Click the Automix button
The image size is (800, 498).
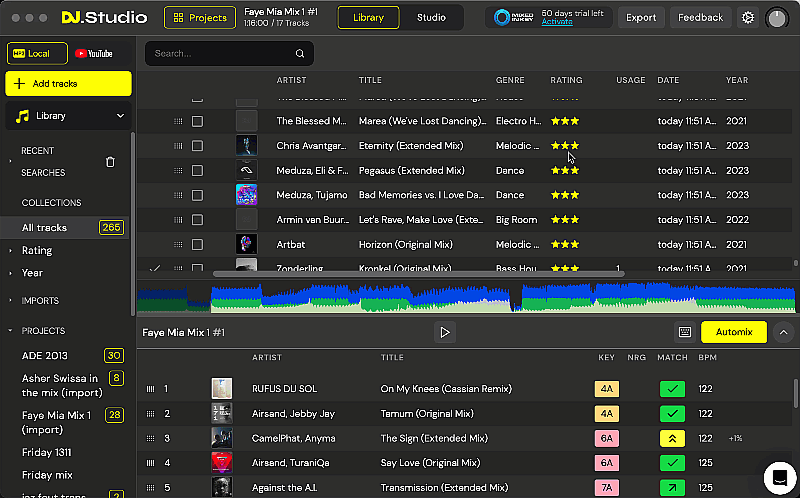point(733,332)
